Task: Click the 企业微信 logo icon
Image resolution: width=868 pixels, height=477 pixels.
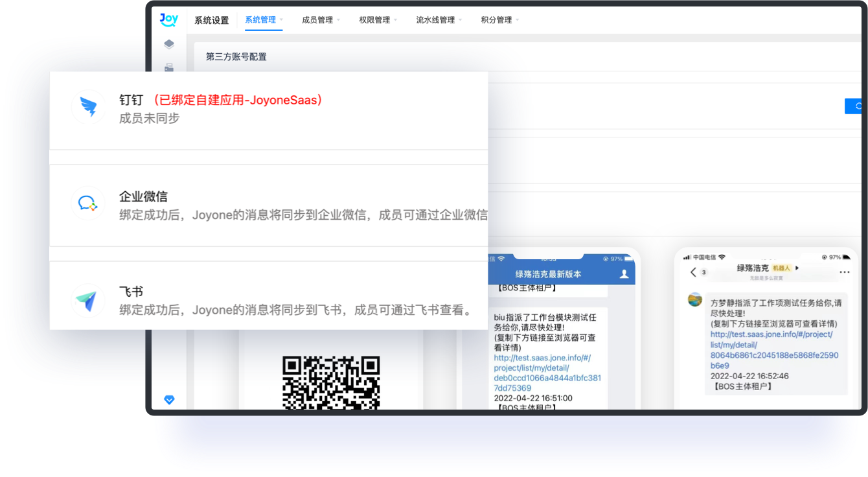Action: [88, 204]
